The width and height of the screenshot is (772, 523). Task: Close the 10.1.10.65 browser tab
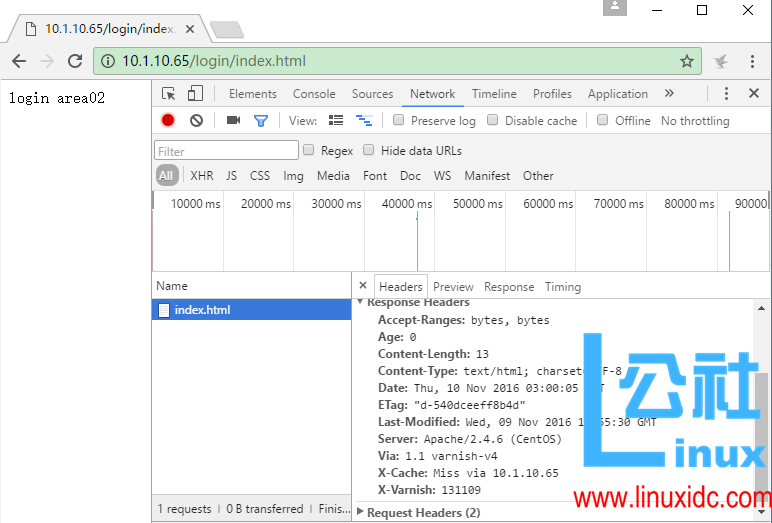(x=190, y=30)
